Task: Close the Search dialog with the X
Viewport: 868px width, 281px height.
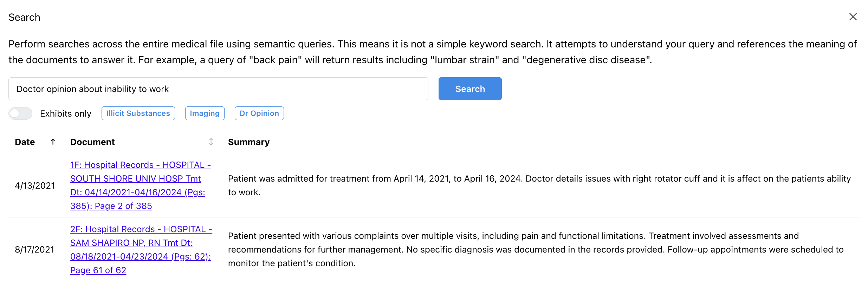Action: point(853,17)
